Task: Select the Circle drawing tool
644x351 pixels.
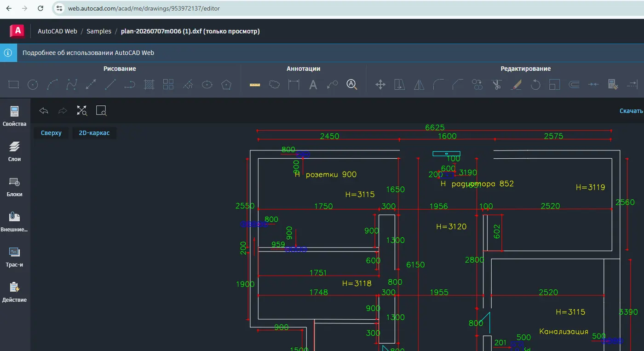Action: click(x=33, y=84)
